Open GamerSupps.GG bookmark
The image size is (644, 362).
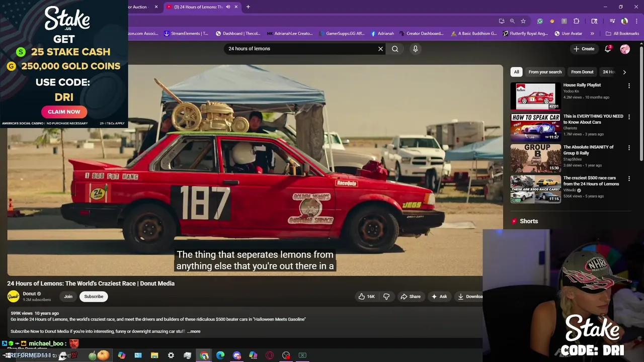coord(342,34)
